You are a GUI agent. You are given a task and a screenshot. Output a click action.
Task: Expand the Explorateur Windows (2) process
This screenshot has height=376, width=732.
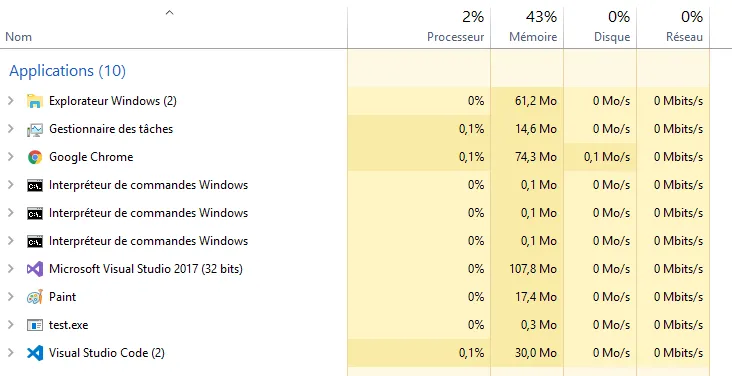11,101
